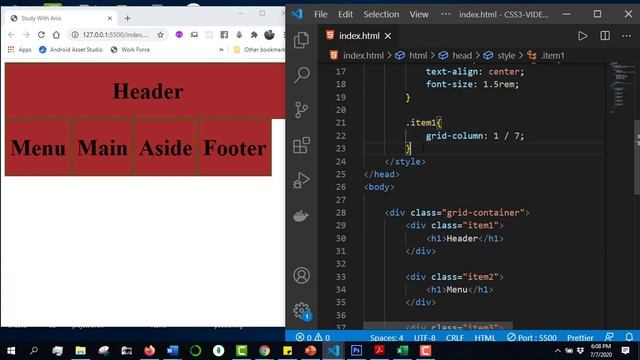Open notifications bell in status bar
The width and height of the screenshot is (640, 360).
point(629,337)
